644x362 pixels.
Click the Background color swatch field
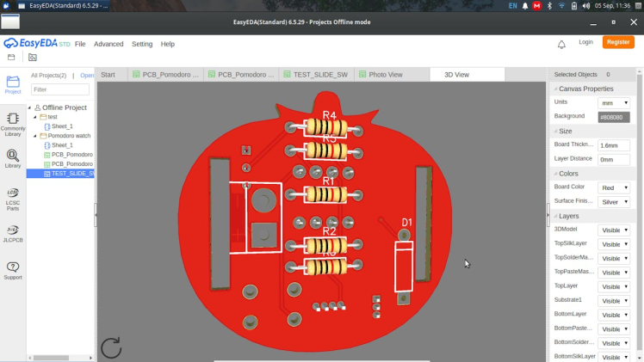click(614, 117)
